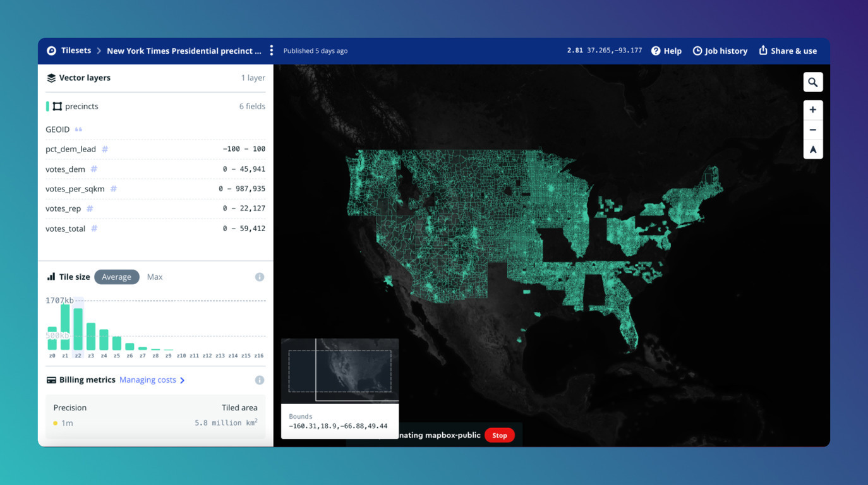Open the Billing metrics info icon
Image resolution: width=868 pixels, height=485 pixels.
coord(260,380)
